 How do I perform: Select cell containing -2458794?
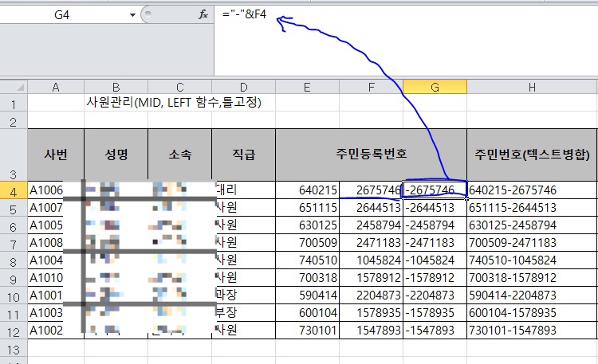click(x=435, y=225)
